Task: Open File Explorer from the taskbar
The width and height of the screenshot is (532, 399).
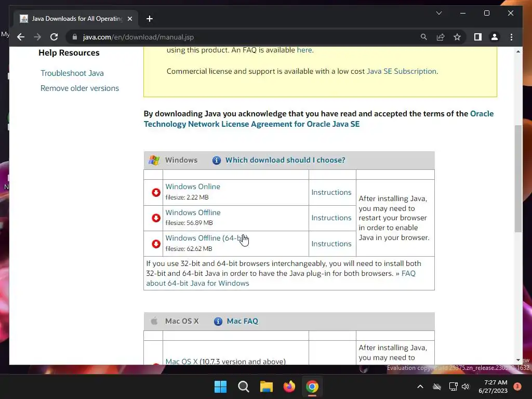Action: coord(267,387)
